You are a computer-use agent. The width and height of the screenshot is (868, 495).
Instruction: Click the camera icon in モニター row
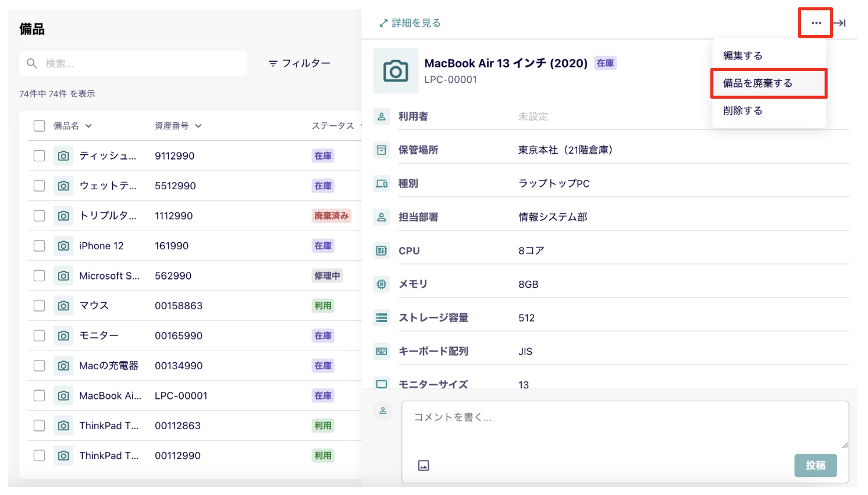(63, 336)
